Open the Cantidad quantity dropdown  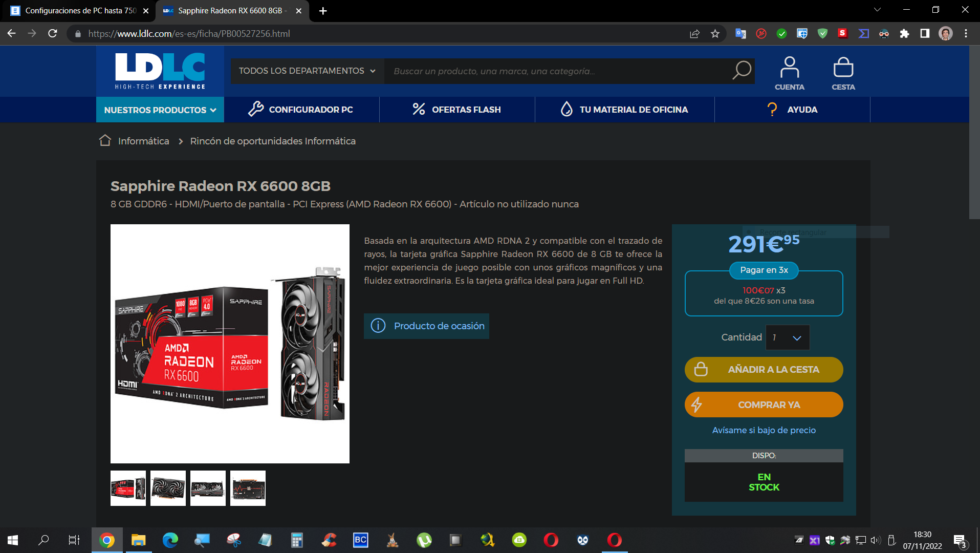787,337
